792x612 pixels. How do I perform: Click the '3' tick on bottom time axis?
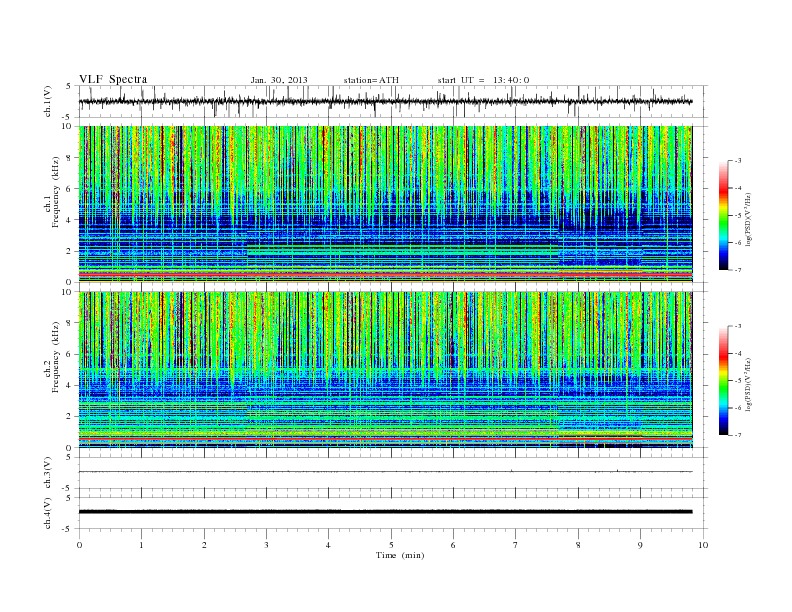(267, 545)
